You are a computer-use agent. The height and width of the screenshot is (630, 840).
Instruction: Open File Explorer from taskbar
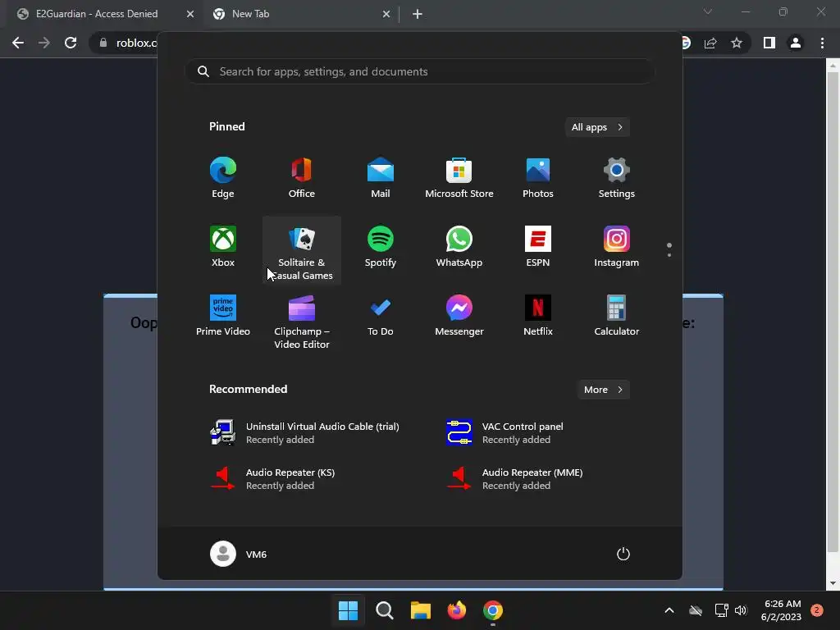[421, 610]
